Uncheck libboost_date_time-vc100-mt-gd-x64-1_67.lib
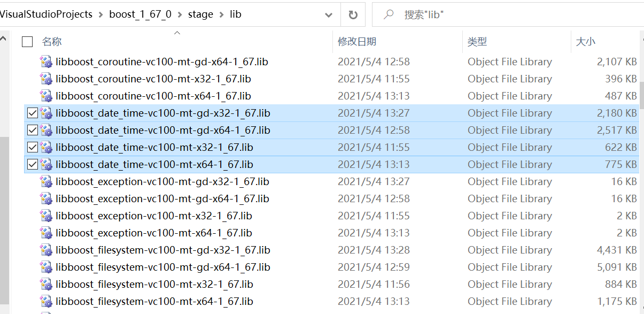 pos(32,130)
